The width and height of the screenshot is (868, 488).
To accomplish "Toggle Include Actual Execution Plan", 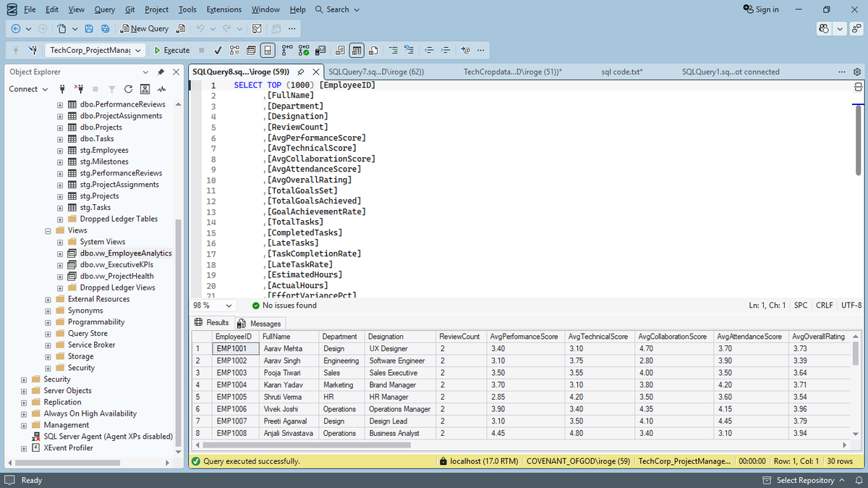I will click(x=287, y=51).
